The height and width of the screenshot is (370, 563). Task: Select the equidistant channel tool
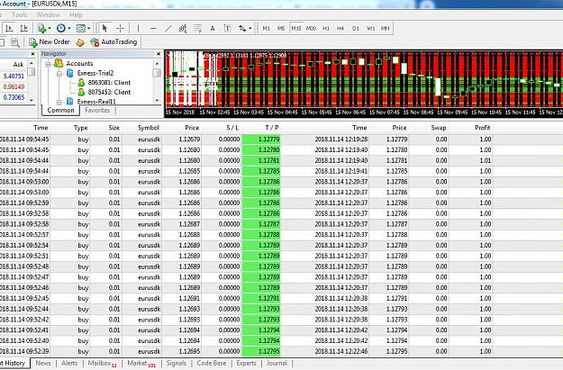pyautogui.click(x=183, y=28)
